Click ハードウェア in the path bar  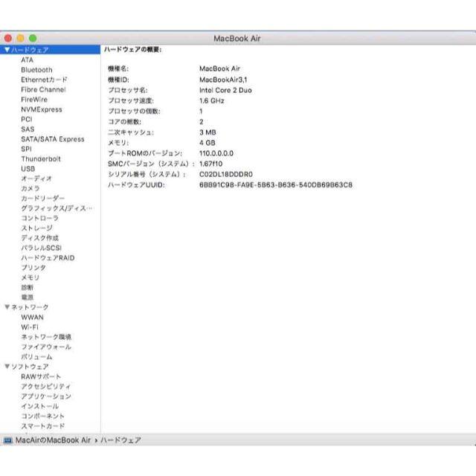[x=120, y=440]
